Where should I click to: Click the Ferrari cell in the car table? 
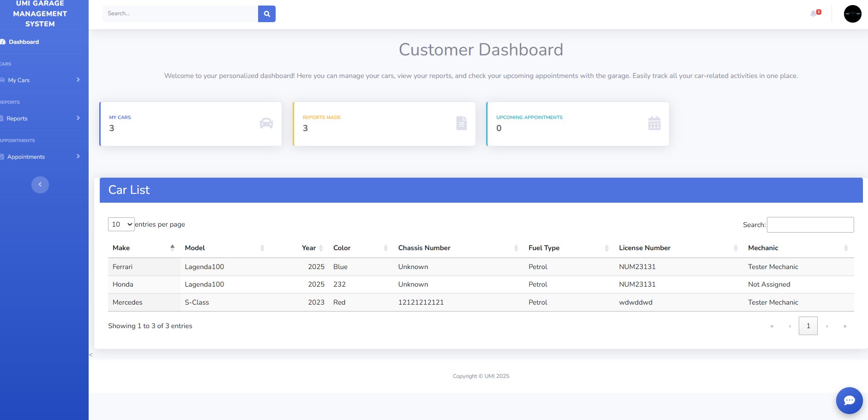coord(144,267)
